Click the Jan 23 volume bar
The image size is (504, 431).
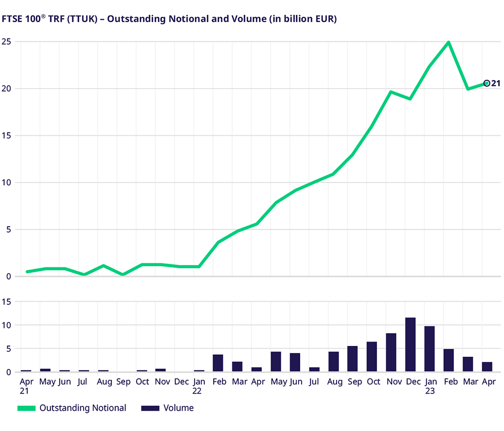pos(429,349)
